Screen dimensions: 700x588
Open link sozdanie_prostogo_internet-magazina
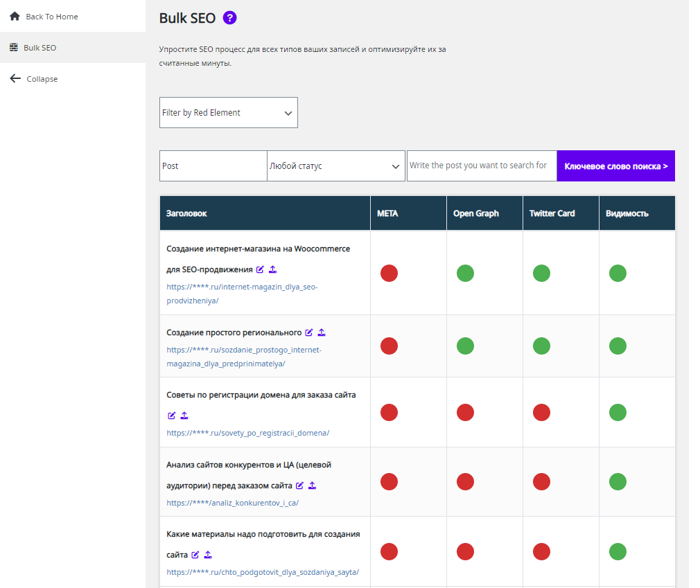pos(244,357)
